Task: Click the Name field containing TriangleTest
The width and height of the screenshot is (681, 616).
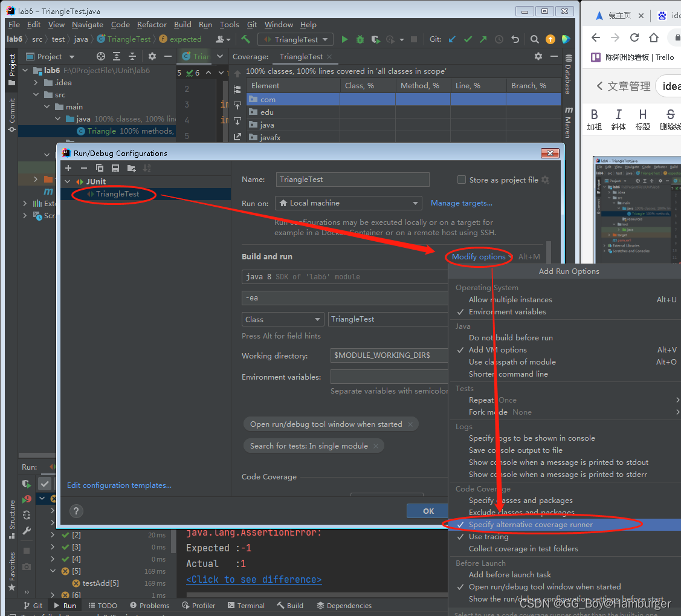Action: click(353, 180)
